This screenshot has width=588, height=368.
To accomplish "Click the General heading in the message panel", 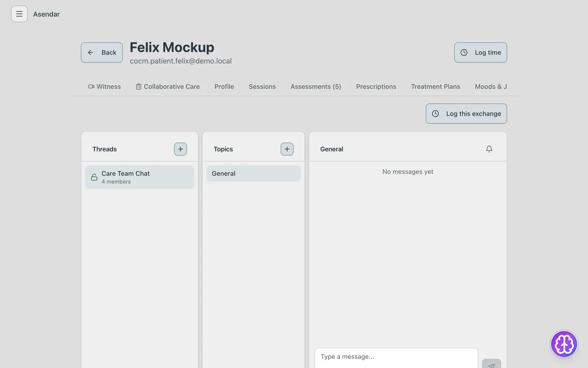I will click(332, 149).
